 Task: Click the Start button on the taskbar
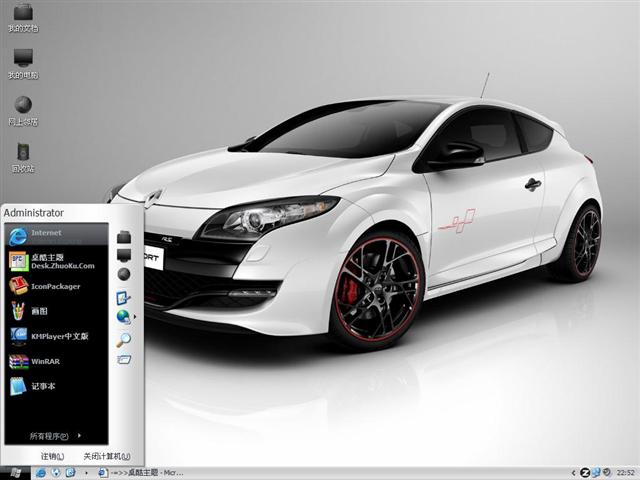point(15,473)
